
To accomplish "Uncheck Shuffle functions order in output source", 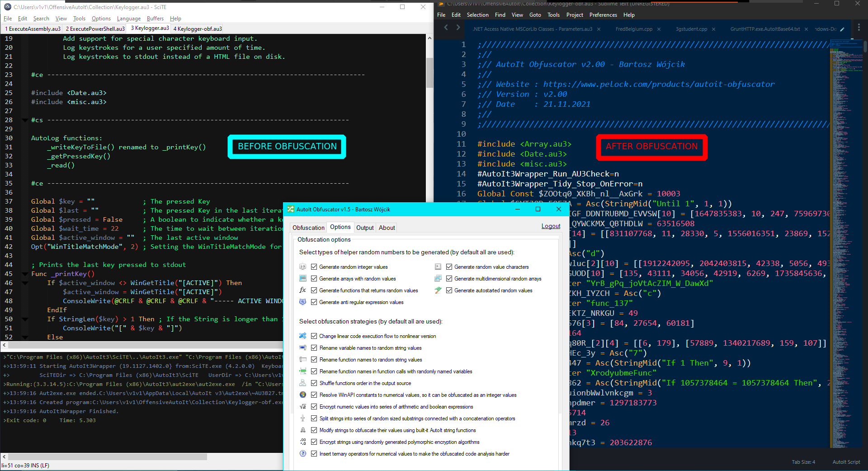I will coord(314,383).
